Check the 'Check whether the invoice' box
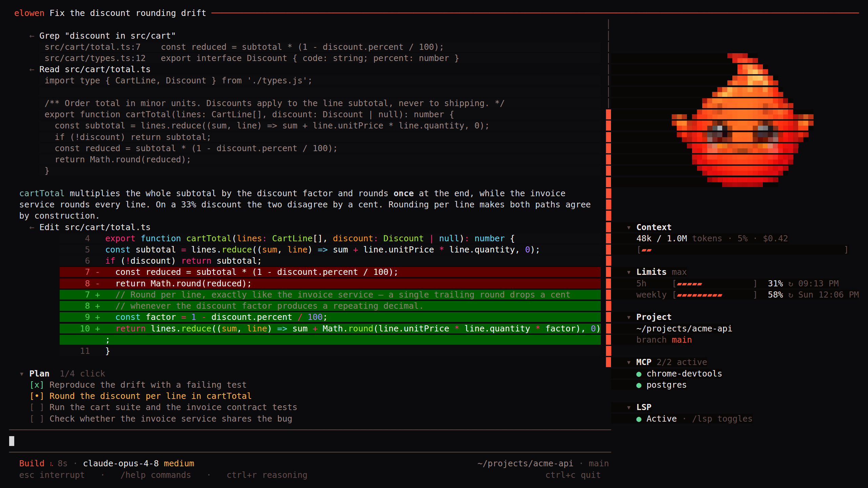Viewport: 868px width, 488px height. (x=37, y=419)
